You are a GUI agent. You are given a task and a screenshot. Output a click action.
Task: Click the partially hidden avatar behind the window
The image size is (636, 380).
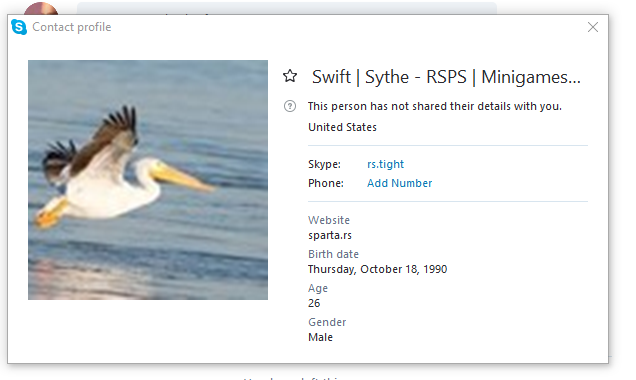pos(41,8)
